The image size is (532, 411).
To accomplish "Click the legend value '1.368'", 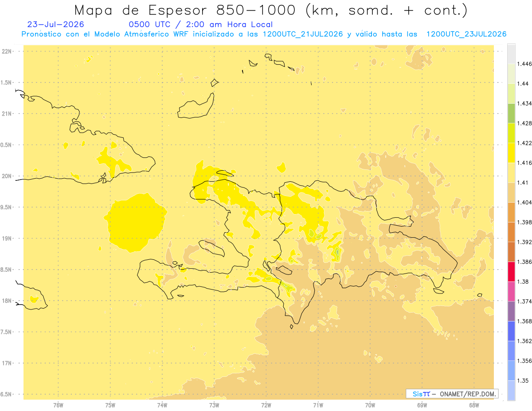I will pyautogui.click(x=524, y=321).
